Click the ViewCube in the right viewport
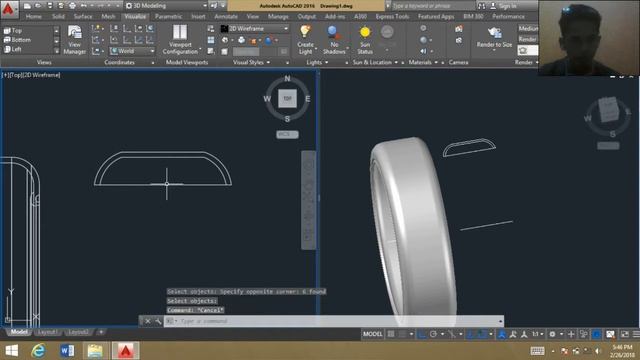 (608, 109)
